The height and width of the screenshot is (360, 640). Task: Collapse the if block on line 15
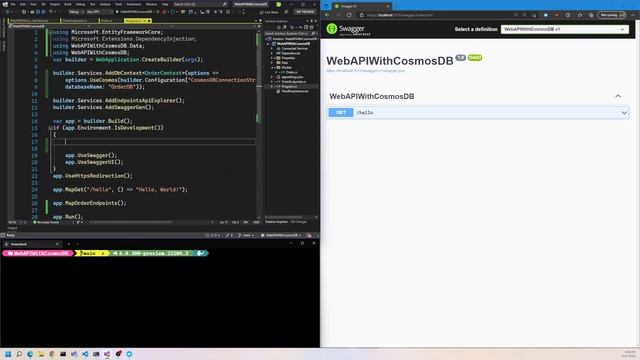pyautogui.click(x=50, y=128)
